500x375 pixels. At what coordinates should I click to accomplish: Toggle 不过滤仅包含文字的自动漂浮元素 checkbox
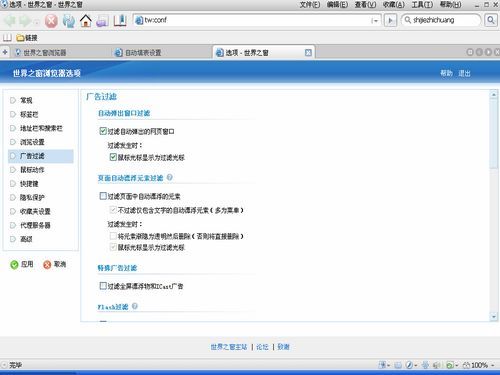[113, 210]
